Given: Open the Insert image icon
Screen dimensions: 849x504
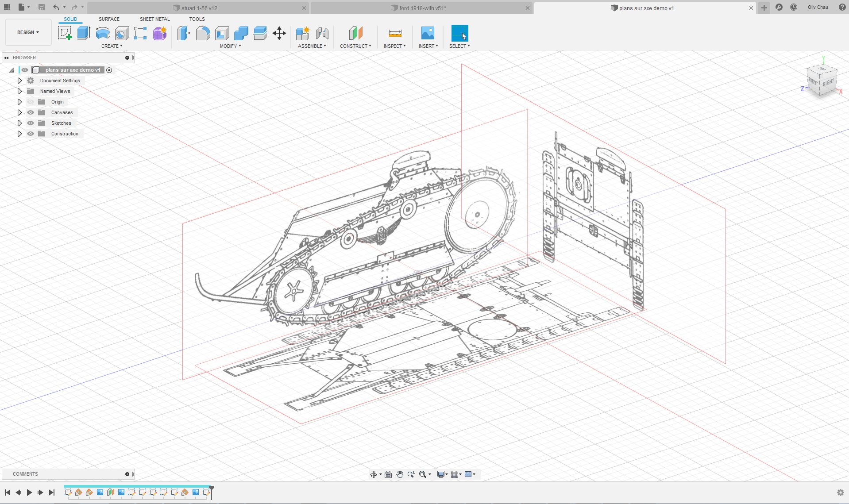Looking at the screenshot, I should click(428, 33).
